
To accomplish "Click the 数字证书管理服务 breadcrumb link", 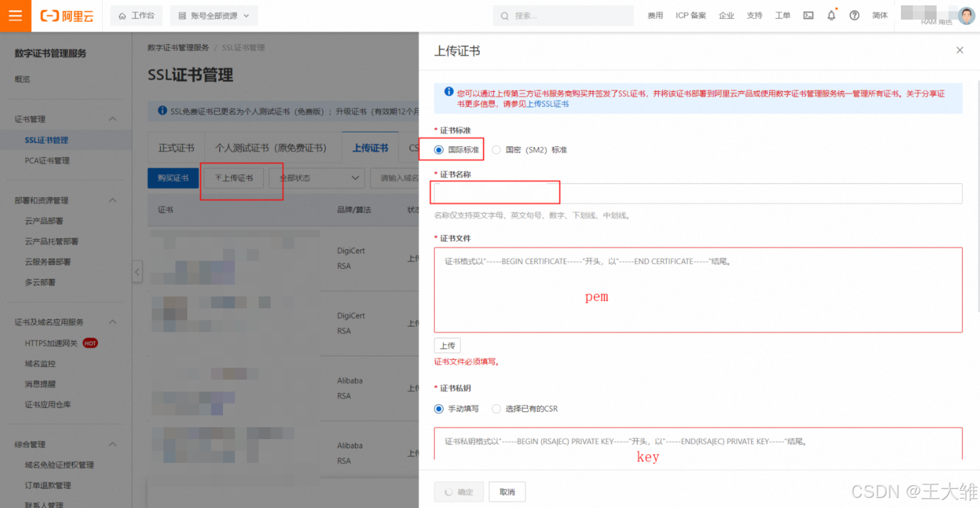I will (178, 48).
